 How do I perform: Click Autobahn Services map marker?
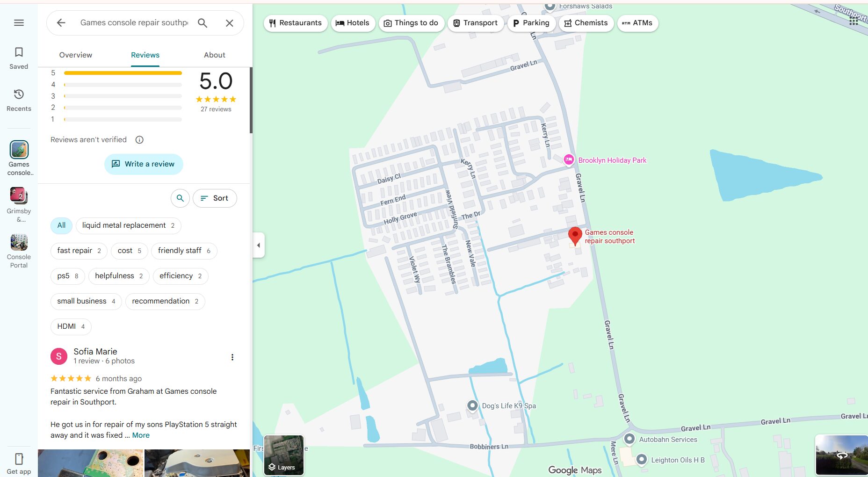(629, 439)
